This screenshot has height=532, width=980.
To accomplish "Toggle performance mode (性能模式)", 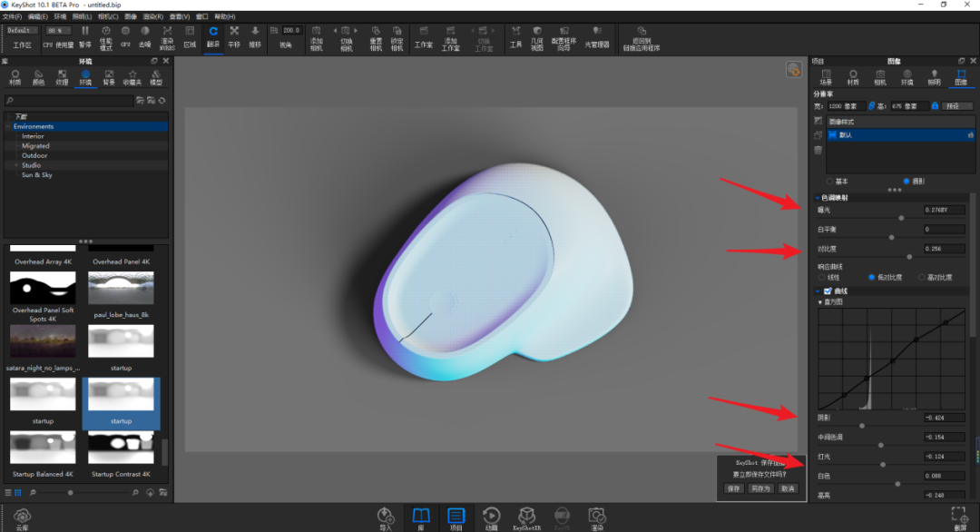I will (x=105, y=37).
